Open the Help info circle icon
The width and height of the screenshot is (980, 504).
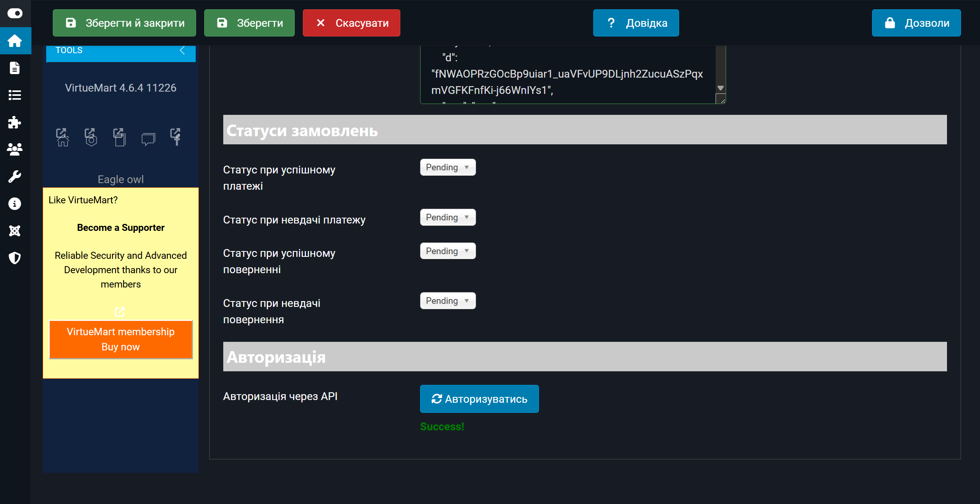[x=15, y=204]
